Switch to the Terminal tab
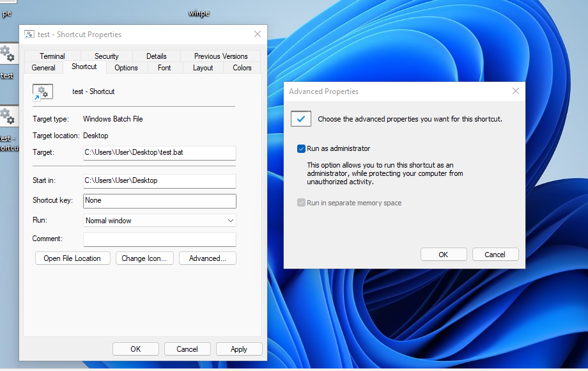Image resolution: width=588 pixels, height=371 pixels. click(x=52, y=56)
